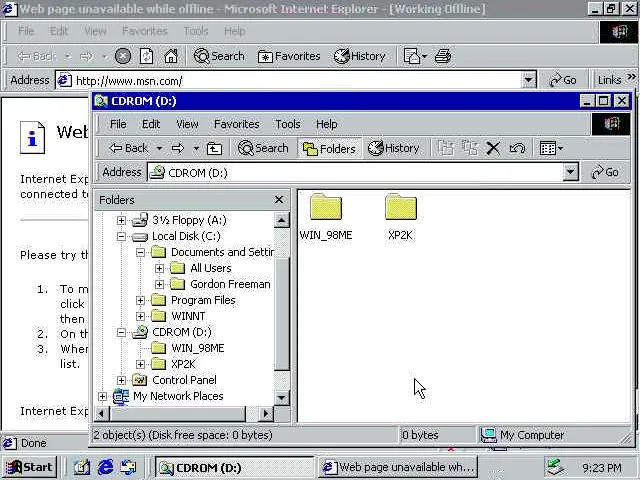Open History in the CDROM window toolbar

(x=393, y=148)
